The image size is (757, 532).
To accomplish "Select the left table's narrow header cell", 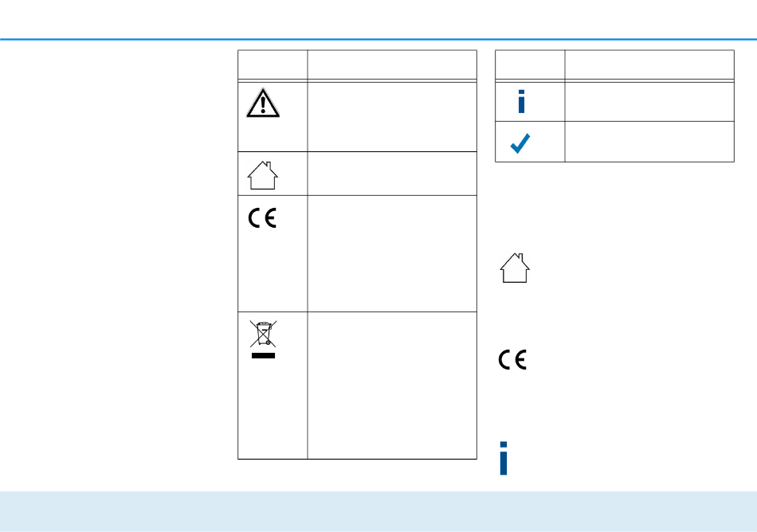I will click(273, 65).
